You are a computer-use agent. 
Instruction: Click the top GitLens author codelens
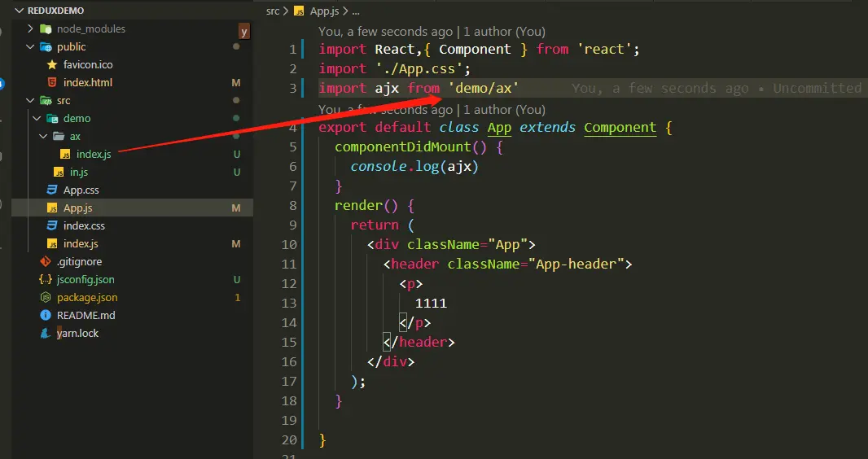point(432,32)
